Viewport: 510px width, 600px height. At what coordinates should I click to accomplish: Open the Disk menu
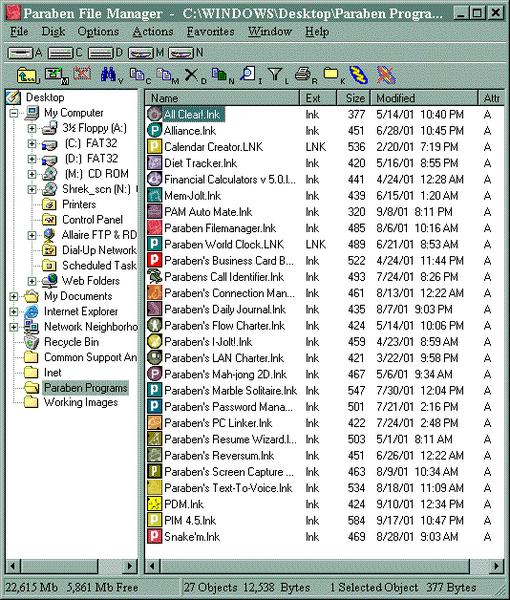[x=53, y=31]
